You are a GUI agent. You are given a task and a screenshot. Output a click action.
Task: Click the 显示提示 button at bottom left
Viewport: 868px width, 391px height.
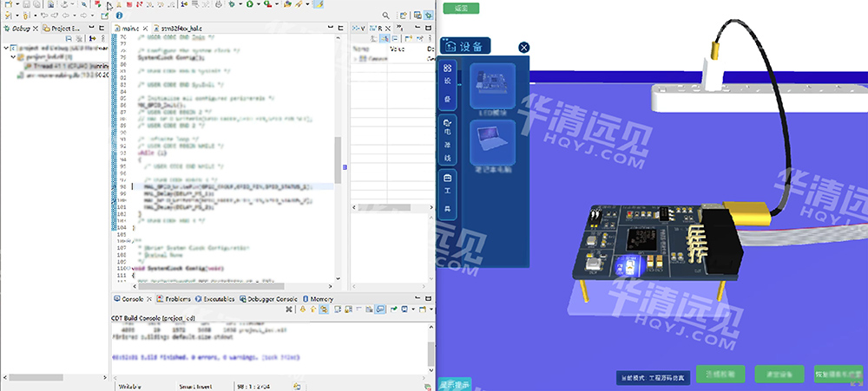tap(454, 383)
